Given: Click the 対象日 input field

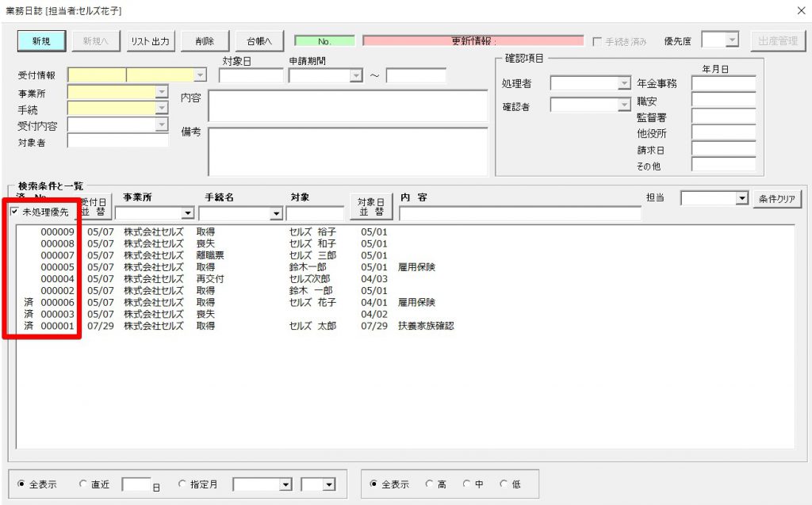Looking at the screenshot, I should (251, 75).
